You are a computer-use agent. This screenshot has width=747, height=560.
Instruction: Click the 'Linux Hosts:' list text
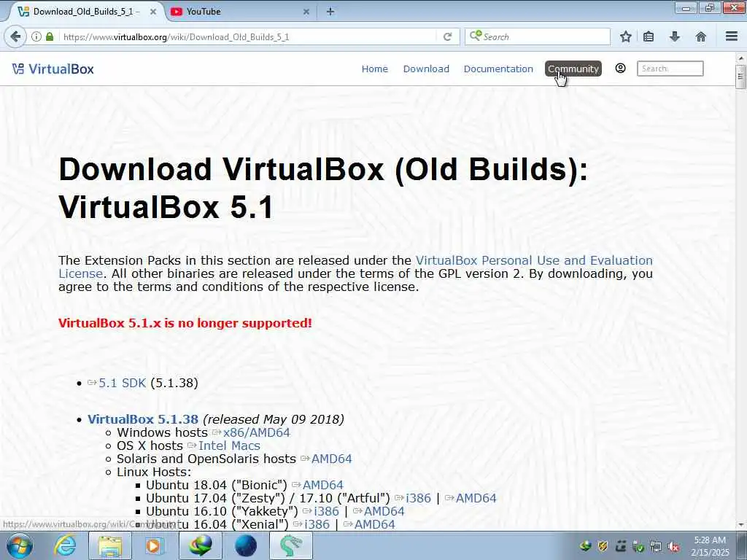153,472
